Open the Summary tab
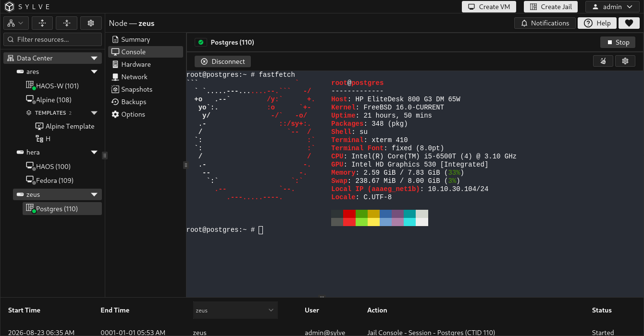 [146, 39]
